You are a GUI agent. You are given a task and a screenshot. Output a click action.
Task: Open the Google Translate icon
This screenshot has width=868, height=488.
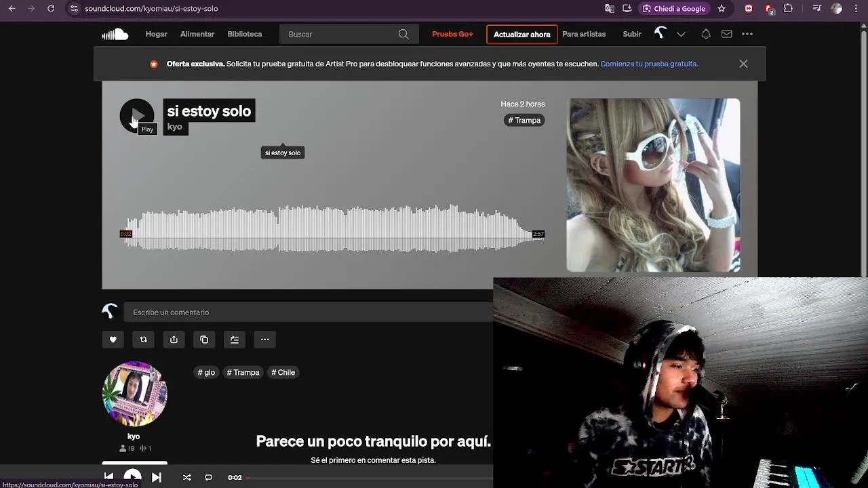610,9
